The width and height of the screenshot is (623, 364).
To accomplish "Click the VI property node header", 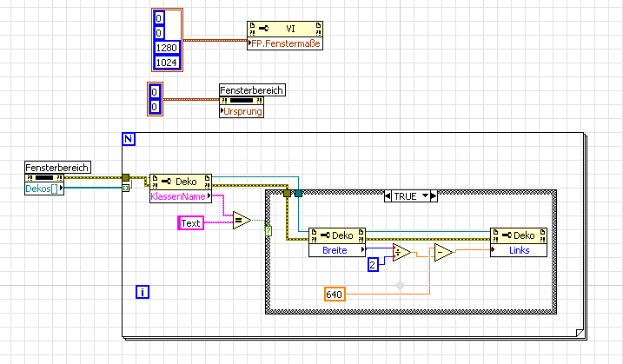I will [285, 29].
